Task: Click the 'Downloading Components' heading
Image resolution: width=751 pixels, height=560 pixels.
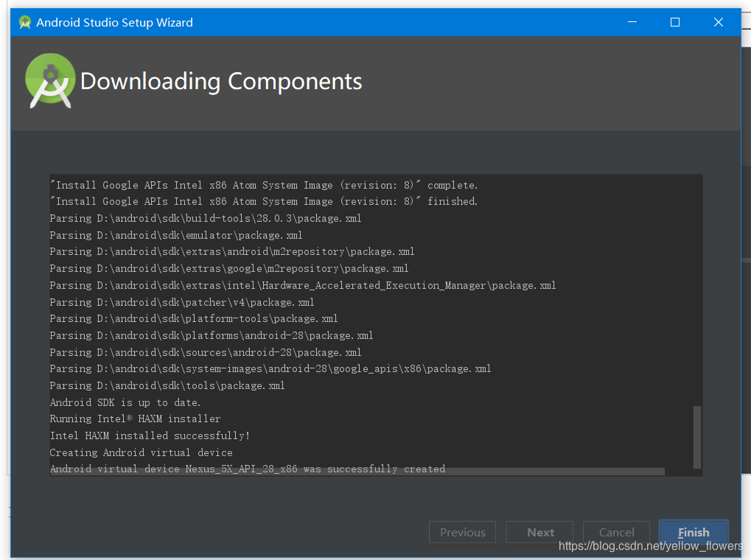Action: coord(221,82)
